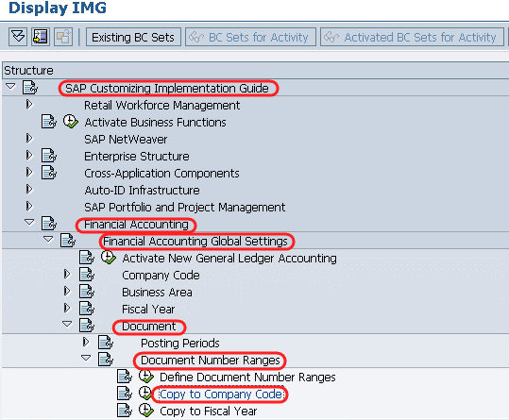Open documentation icon for Posting Periods

point(106,343)
